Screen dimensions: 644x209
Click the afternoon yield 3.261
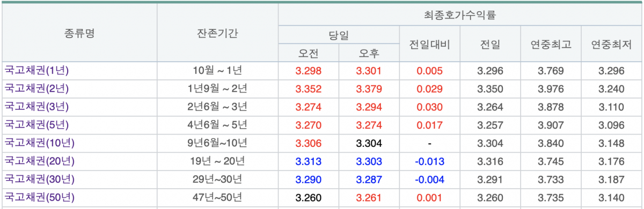click(369, 198)
